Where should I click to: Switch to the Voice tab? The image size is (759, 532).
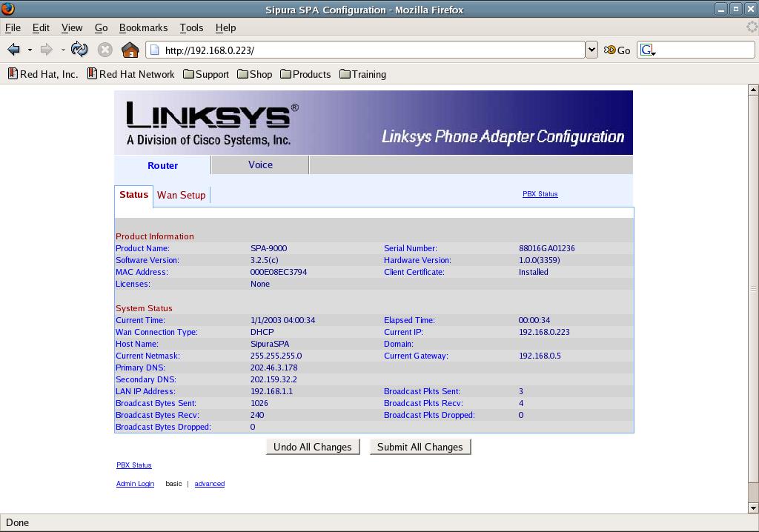point(260,164)
